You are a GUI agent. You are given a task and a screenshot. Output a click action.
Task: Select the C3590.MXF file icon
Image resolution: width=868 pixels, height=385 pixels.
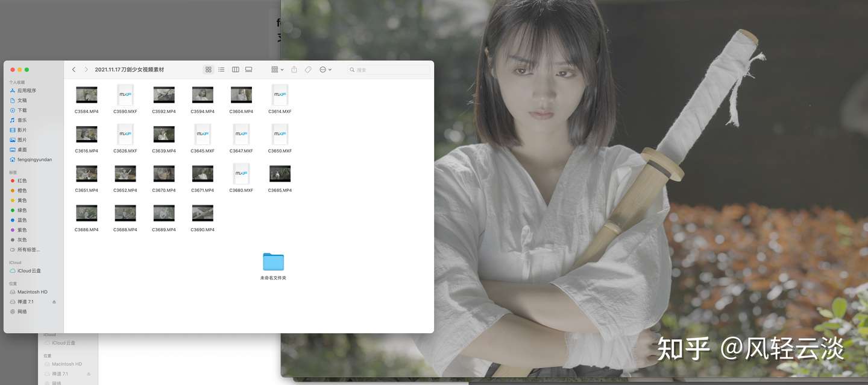point(125,95)
